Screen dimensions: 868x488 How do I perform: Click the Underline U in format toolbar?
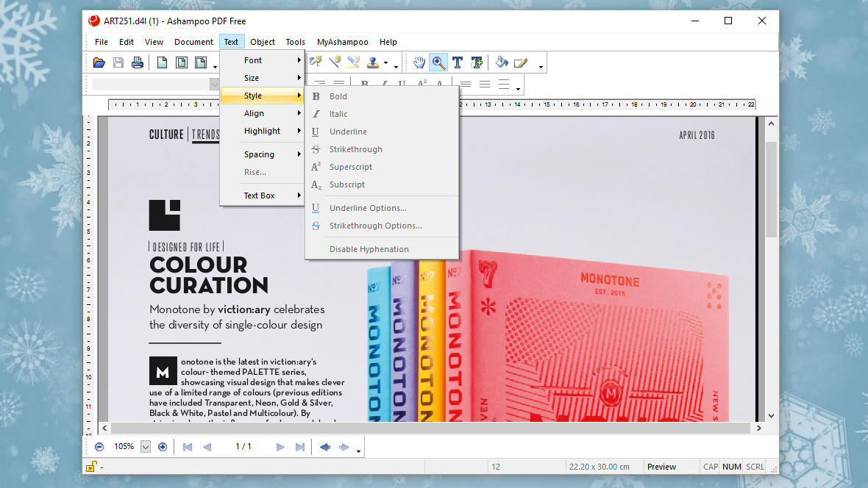(x=402, y=84)
